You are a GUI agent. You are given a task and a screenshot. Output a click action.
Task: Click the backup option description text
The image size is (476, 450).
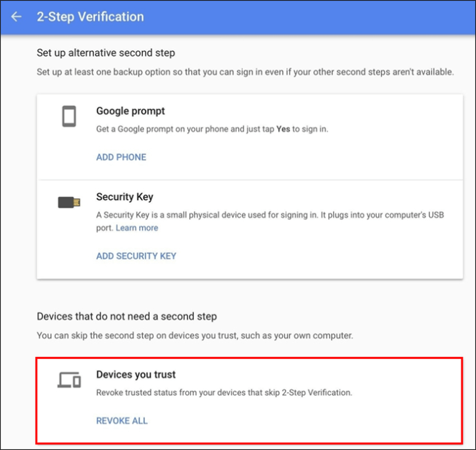coord(245,72)
